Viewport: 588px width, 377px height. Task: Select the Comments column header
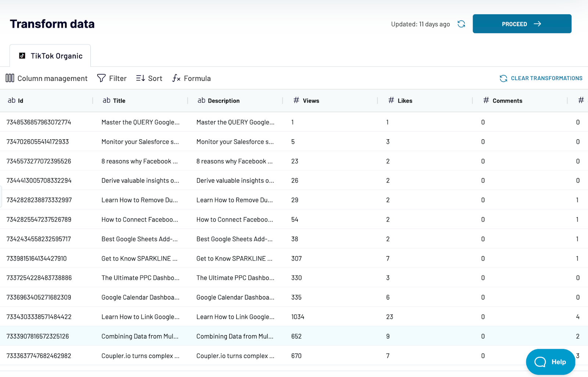(x=520, y=101)
